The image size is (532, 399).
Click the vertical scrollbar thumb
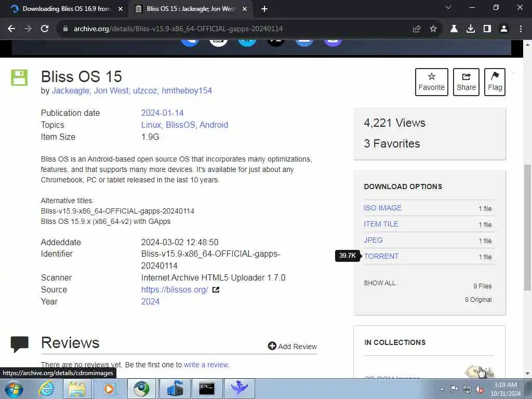click(527, 228)
